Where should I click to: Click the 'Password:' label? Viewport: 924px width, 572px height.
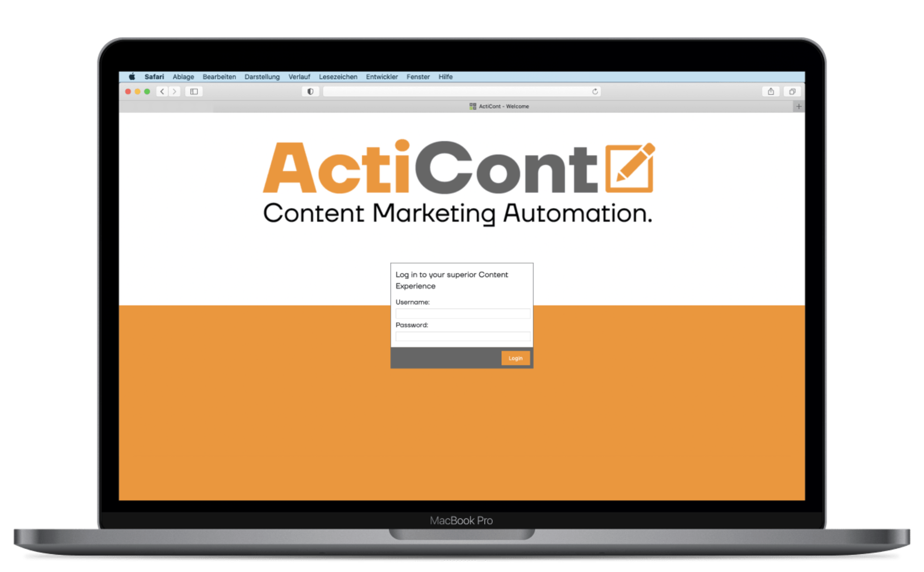[x=411, y=325]
